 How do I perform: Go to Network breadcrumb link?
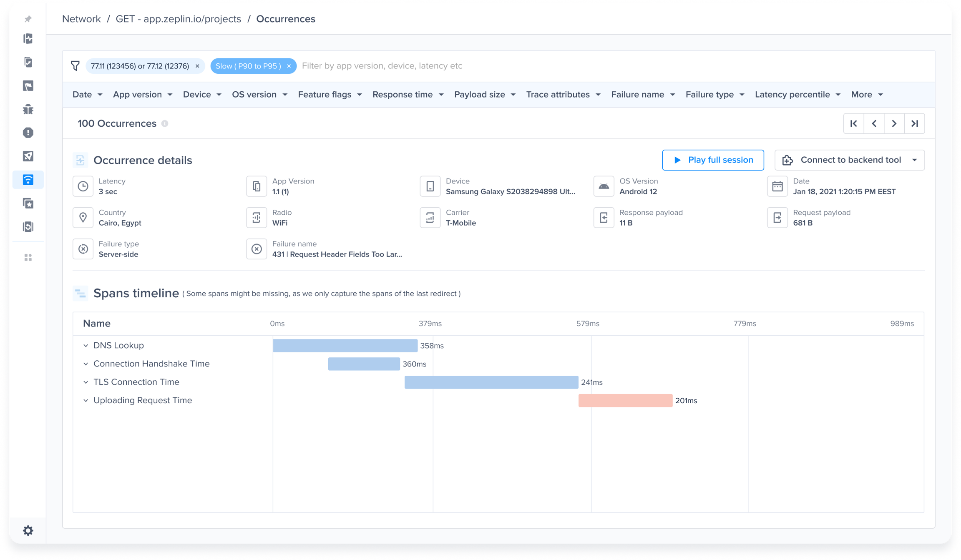point(81,19)
